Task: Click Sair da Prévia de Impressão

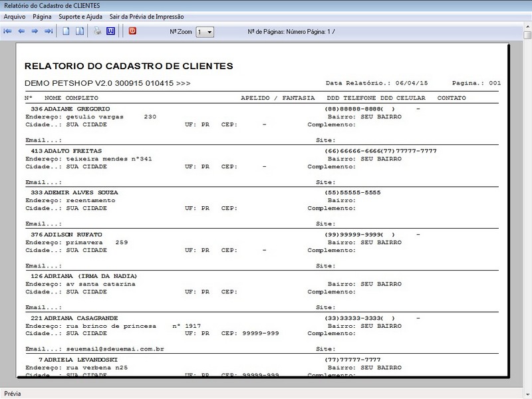Action: point(146,17)
